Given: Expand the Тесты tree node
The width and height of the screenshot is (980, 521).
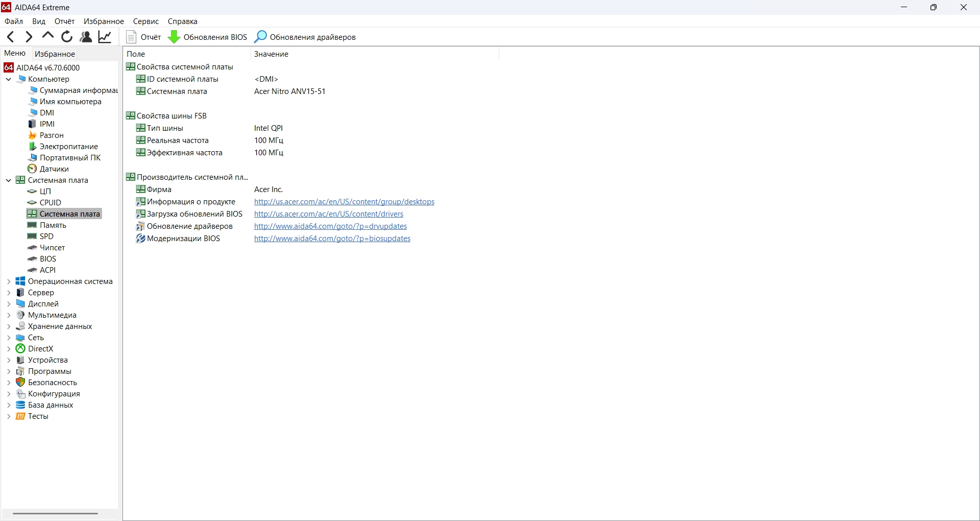Looking at the screenshot, I should pos(9,416).
